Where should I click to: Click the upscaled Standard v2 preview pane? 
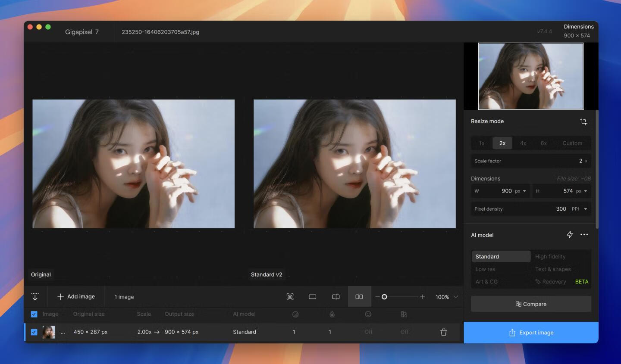(x=354, y=164)
